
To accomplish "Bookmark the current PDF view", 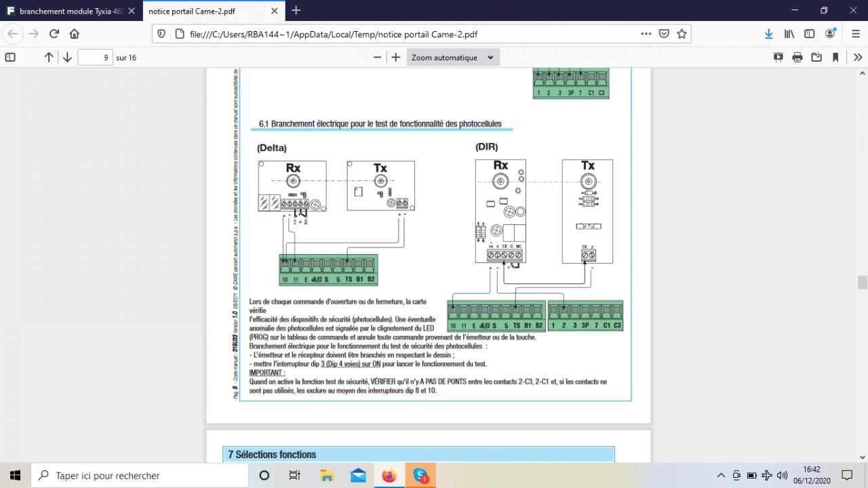I will [x=835, y=58].
